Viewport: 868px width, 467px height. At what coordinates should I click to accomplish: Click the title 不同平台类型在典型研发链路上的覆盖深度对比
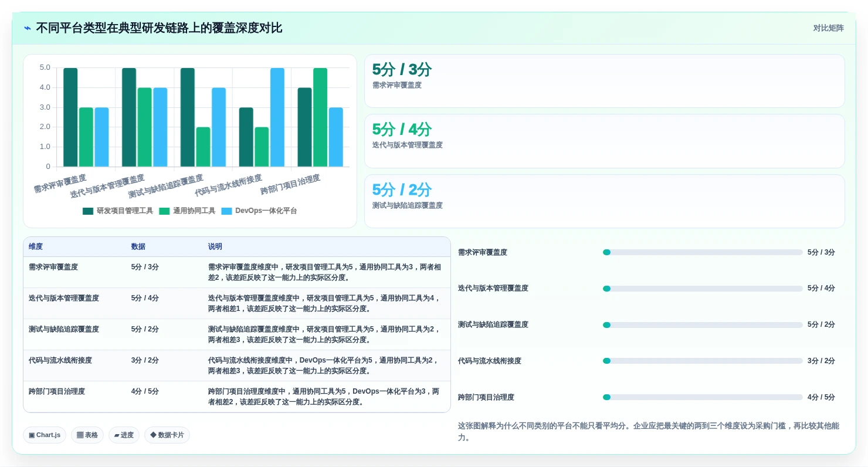coord(159,28)
